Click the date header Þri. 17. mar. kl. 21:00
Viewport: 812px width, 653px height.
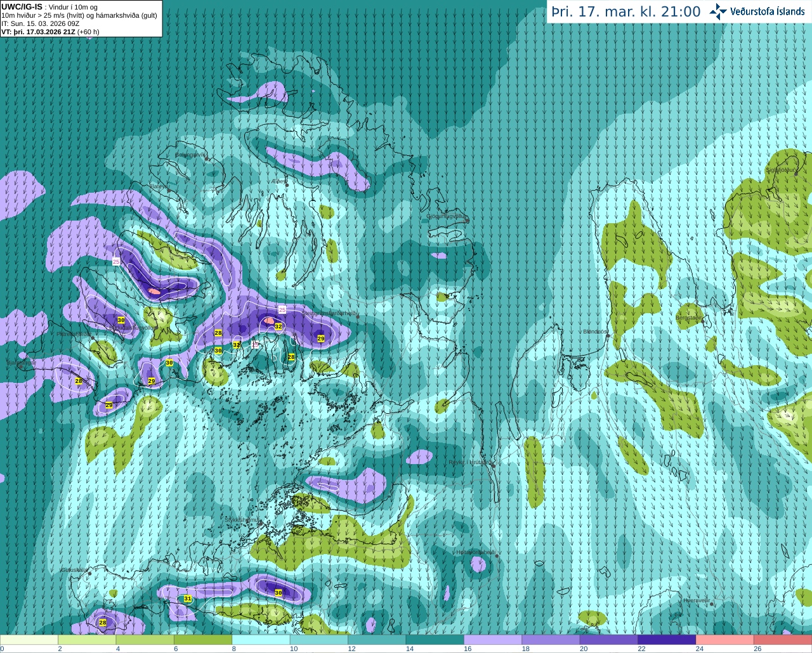[x=626, y=11]
